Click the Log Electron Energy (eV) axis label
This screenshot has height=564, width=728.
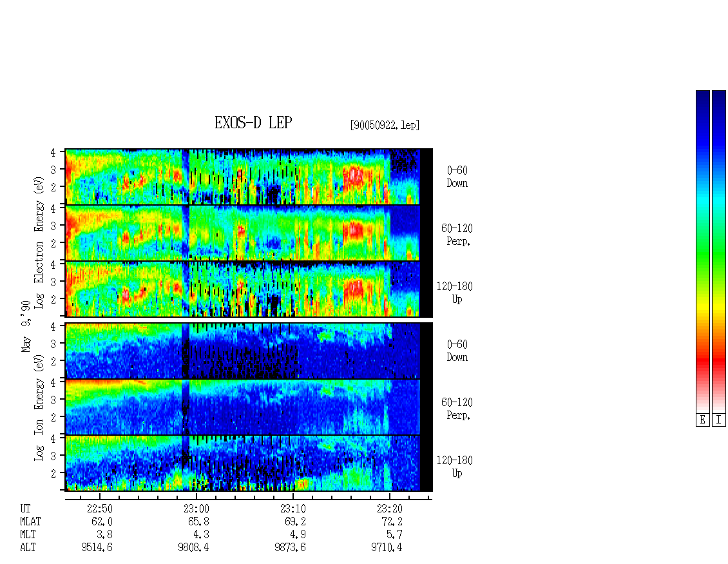point(39,242)
